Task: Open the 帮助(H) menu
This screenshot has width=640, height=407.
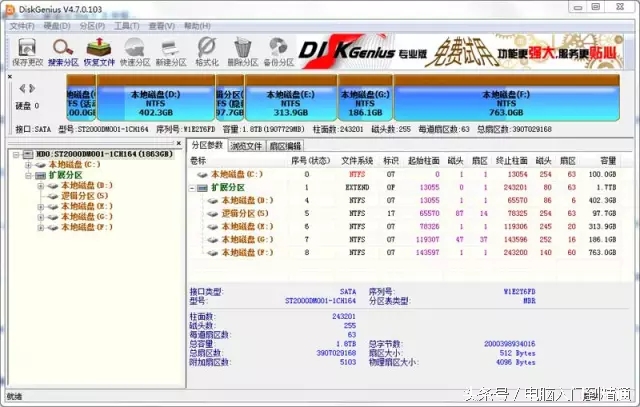Action: coord(197,26)
